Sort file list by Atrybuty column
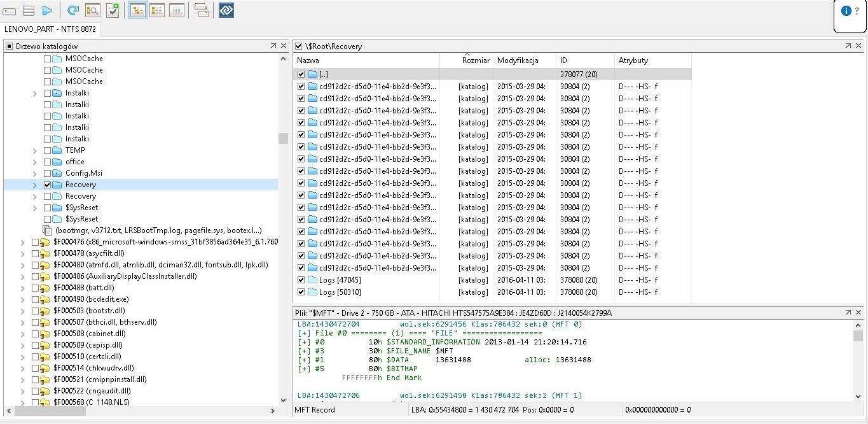 tap(652, 60)
